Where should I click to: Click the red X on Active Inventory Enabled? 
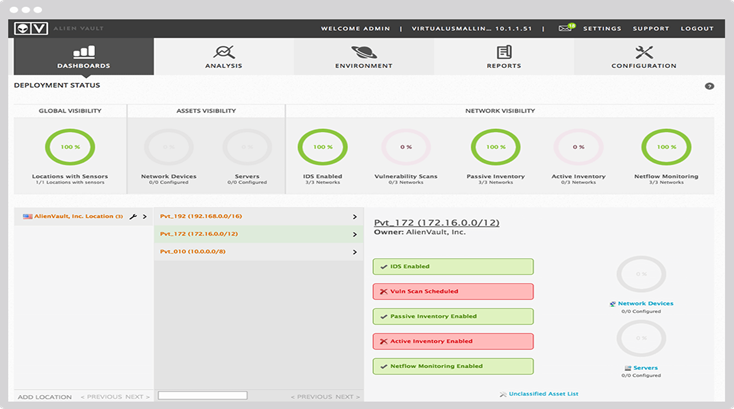[383, 342]
